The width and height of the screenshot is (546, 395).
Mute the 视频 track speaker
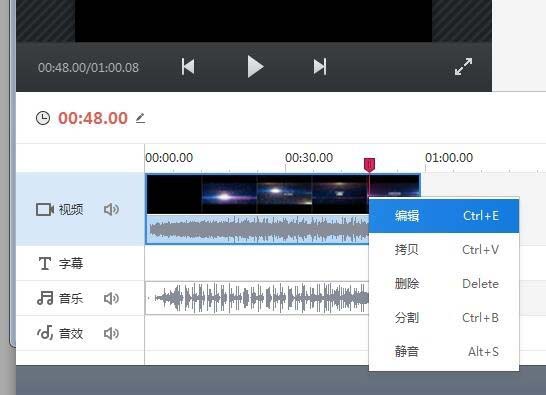111,209
